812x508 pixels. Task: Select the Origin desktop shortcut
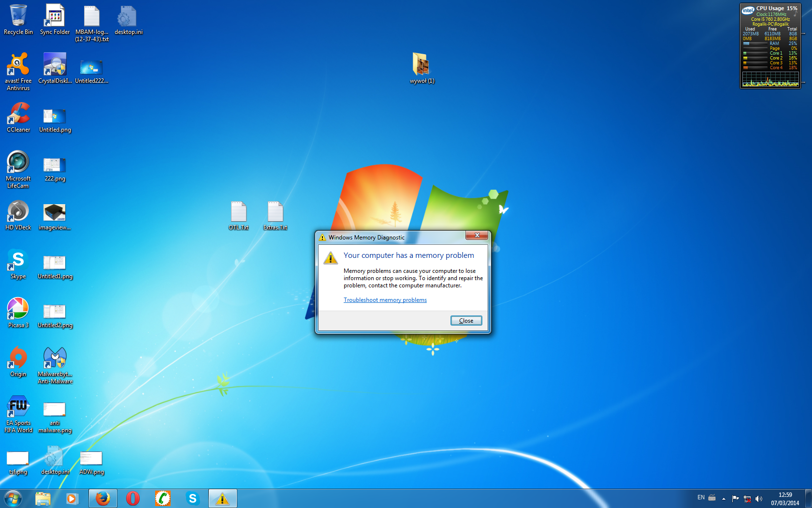18,361
